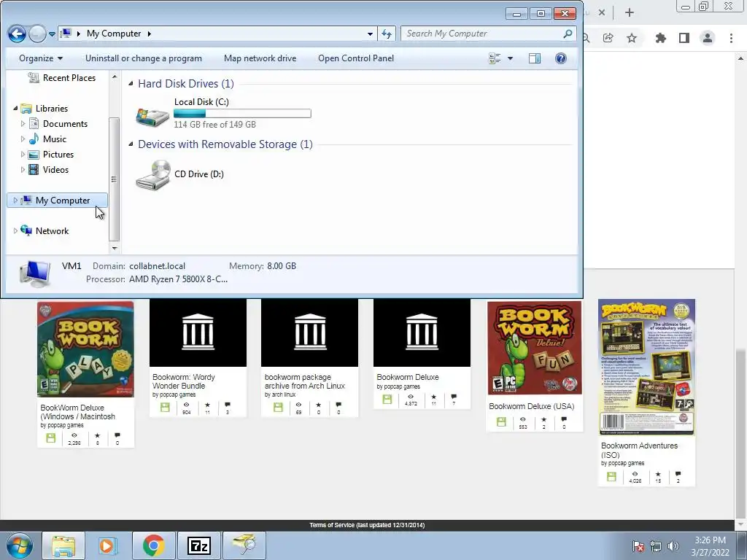Bookmark this page with Chrome star
The image size is (747, 560).
coord(632,38)
